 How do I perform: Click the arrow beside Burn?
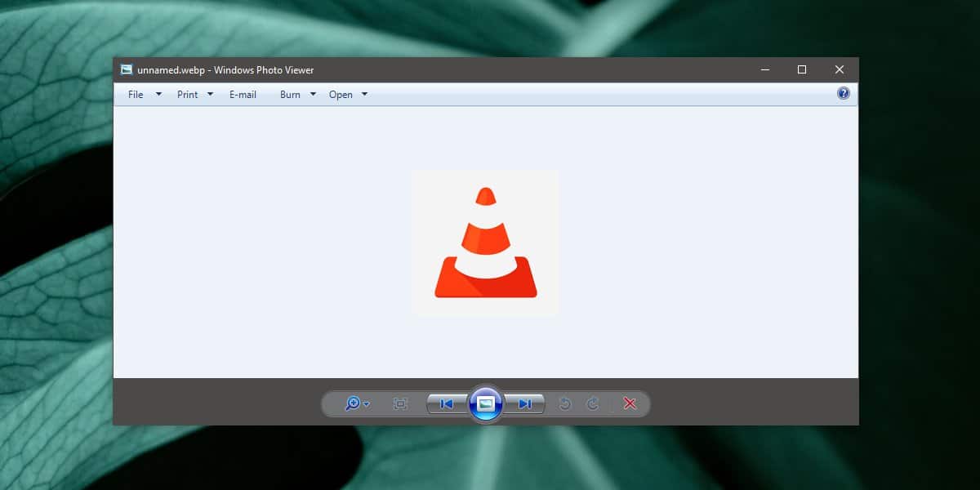(313, 95)
